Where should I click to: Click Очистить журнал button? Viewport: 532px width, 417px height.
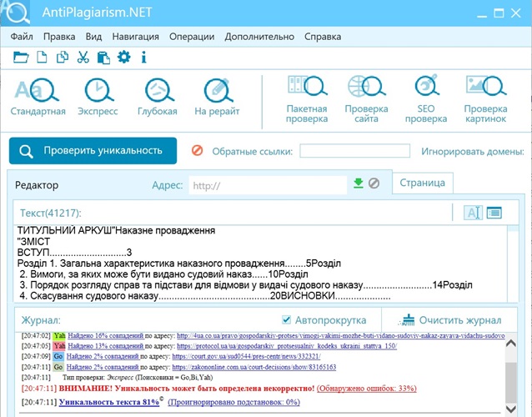(x=449, y=320)
